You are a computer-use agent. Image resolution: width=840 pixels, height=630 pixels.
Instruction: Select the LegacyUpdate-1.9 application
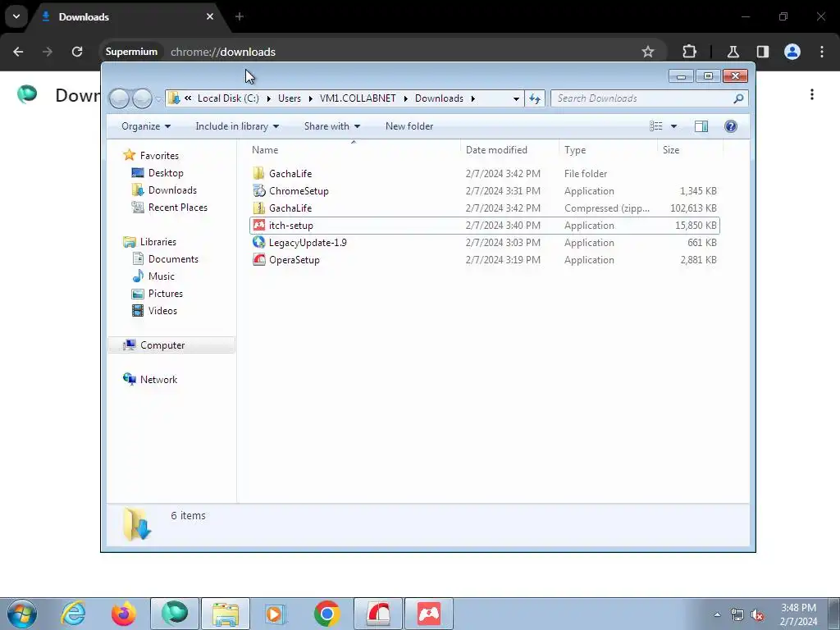485,243
